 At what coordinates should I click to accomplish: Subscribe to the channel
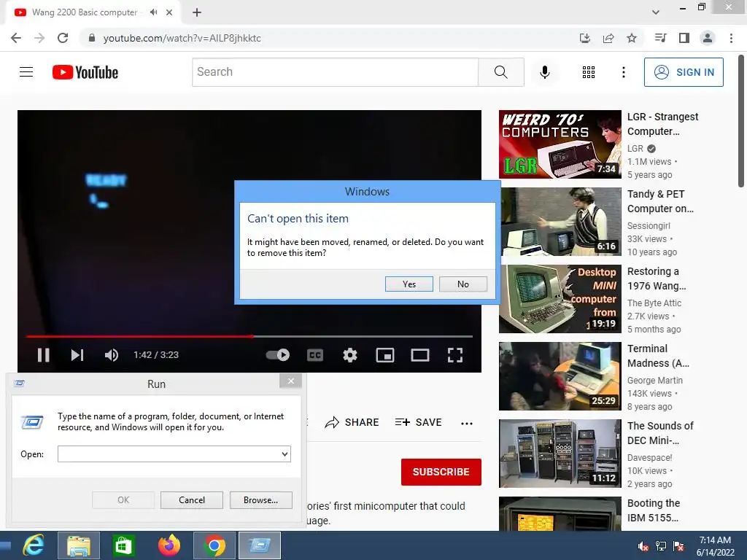441,472
